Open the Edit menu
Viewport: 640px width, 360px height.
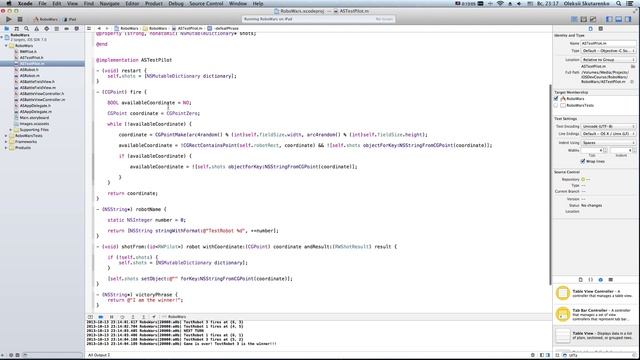tap(57, 3)
